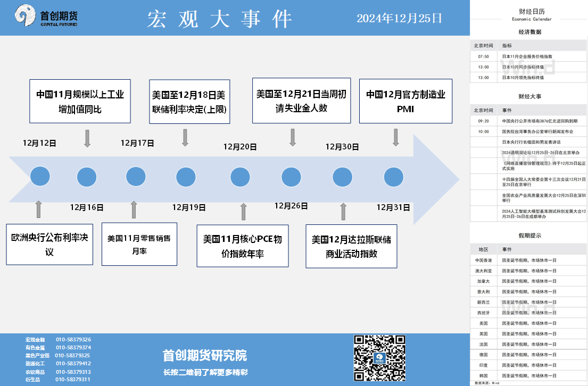The width and height of the screenshot is (588, 386).
Task: Click the 美国11月核心PCE物价指数年率 box
Action: pos(243,246)
